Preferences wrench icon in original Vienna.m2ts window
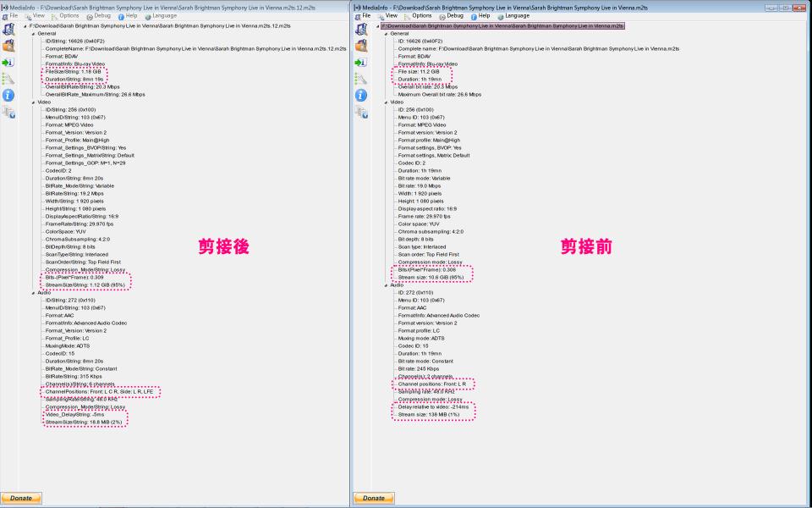Viewport: 812px width, 508px height. click(361, 79)
